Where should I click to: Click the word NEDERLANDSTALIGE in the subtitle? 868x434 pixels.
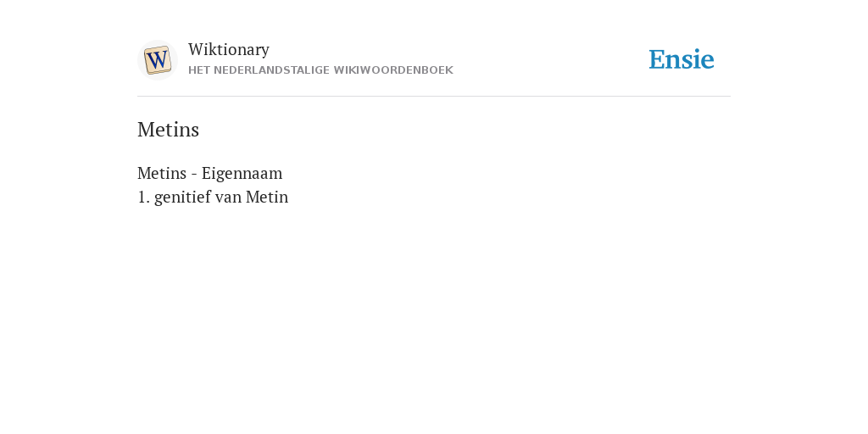pyautogui.click(x=271, y=70)
